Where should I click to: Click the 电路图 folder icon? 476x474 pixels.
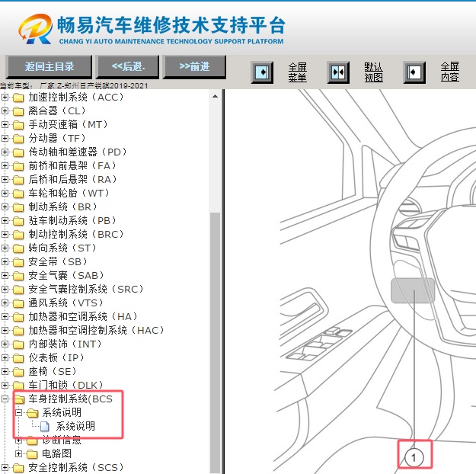pos(32,454)
